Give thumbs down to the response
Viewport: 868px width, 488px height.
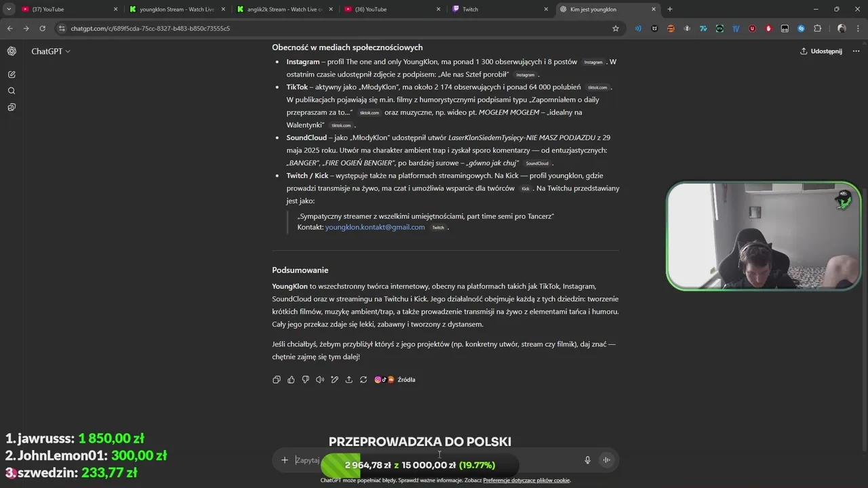tap(305, 380)
